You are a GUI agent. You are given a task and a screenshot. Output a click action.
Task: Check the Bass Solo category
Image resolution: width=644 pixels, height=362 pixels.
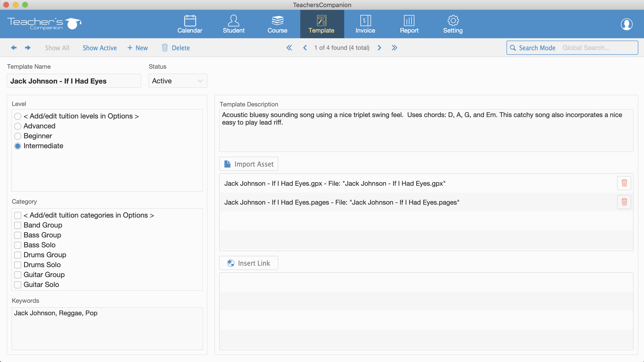18,245
